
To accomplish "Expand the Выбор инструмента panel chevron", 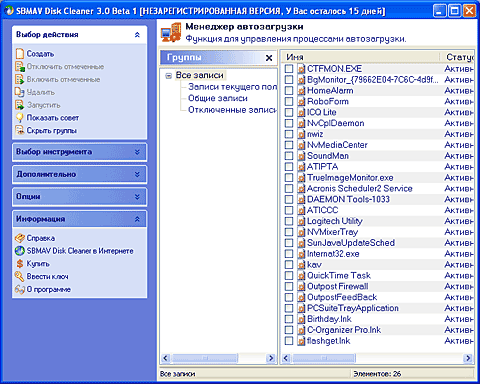I will point(137,152).
